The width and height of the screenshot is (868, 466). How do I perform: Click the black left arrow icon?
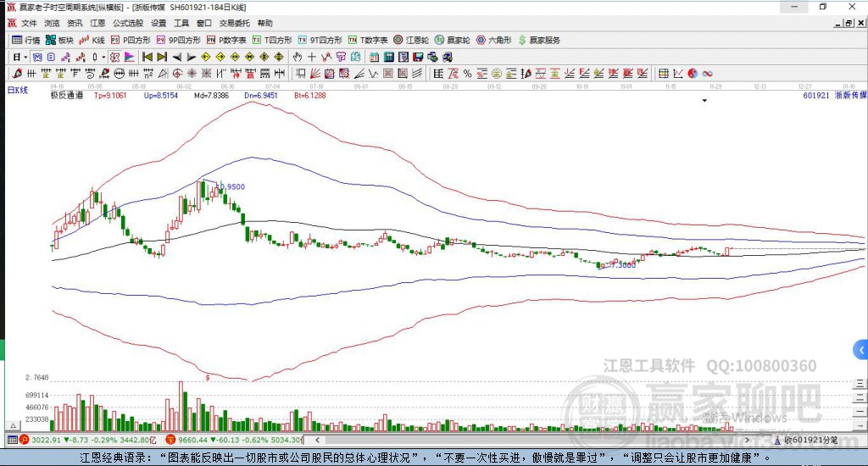(176, 57)
